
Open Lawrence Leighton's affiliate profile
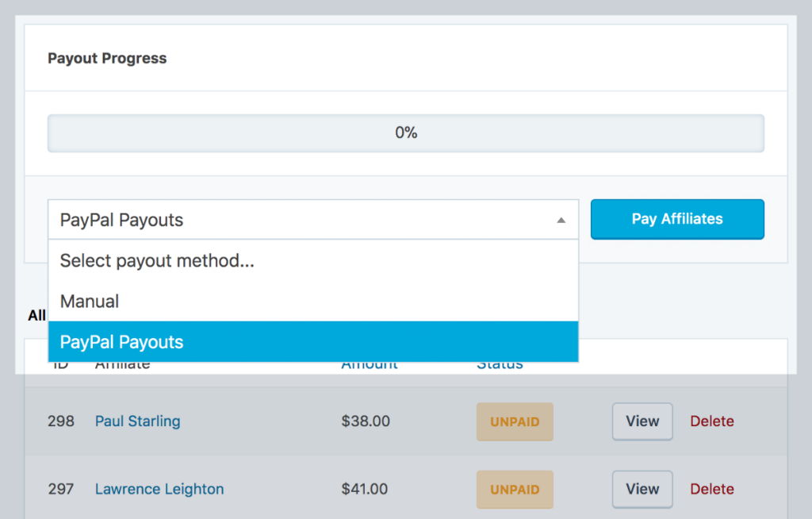(159, 490)
